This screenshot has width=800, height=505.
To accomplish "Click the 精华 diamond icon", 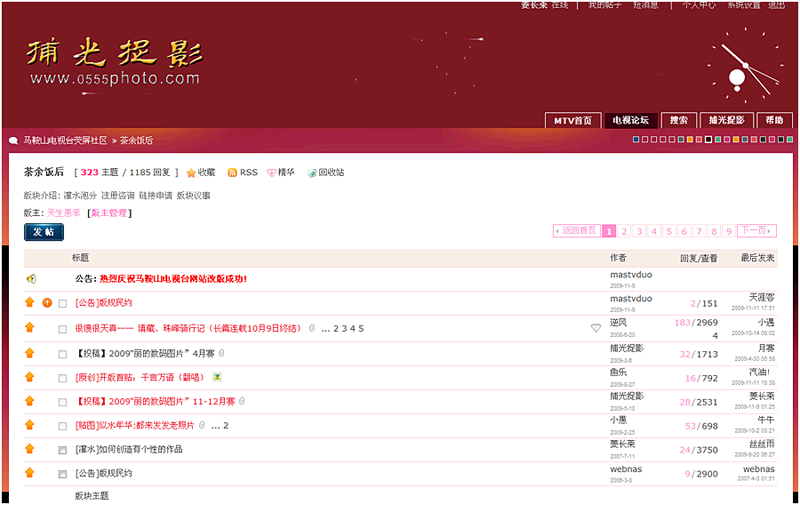I will coord(271,173).
